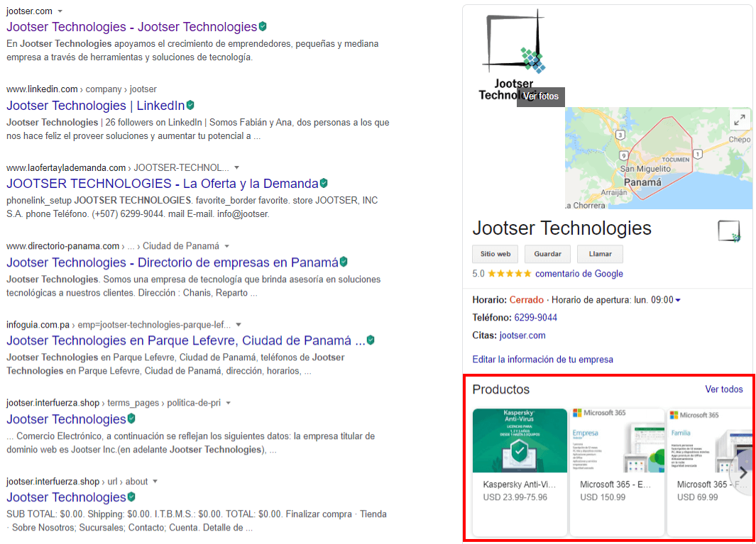Expand the map with the fullscreen arrows icon
Screen dimensions: 756x544
click(739, 120)
